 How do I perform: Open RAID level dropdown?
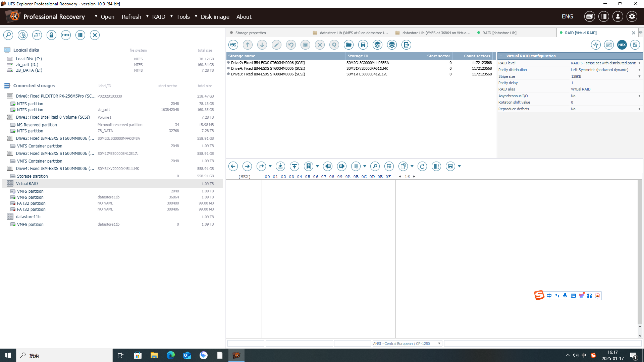point(639,63)
